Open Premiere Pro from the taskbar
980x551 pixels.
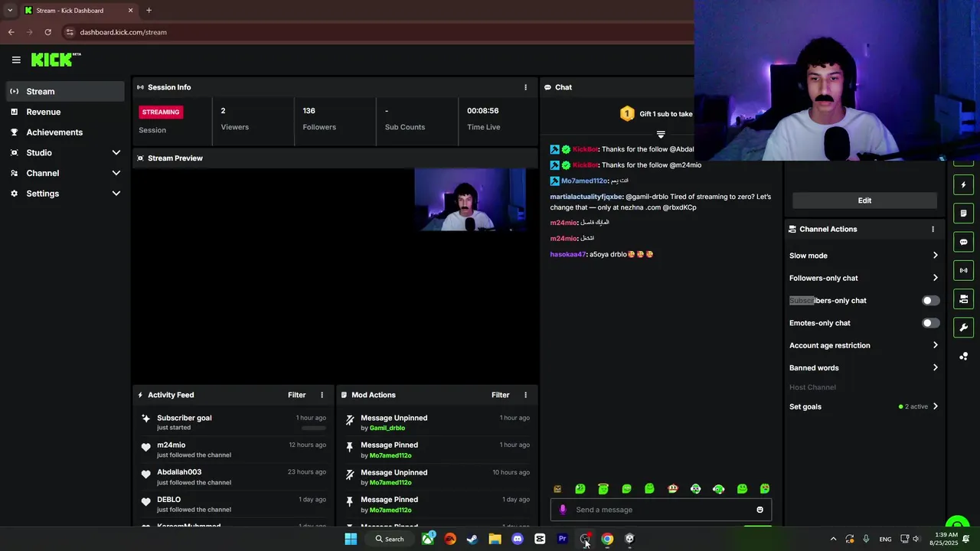tap(562, 539)
